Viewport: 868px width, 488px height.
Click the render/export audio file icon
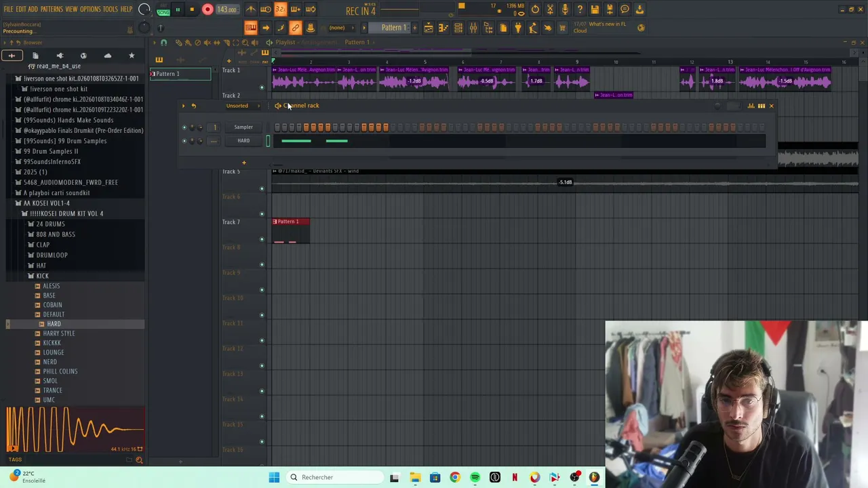click(x=610, y=9)
